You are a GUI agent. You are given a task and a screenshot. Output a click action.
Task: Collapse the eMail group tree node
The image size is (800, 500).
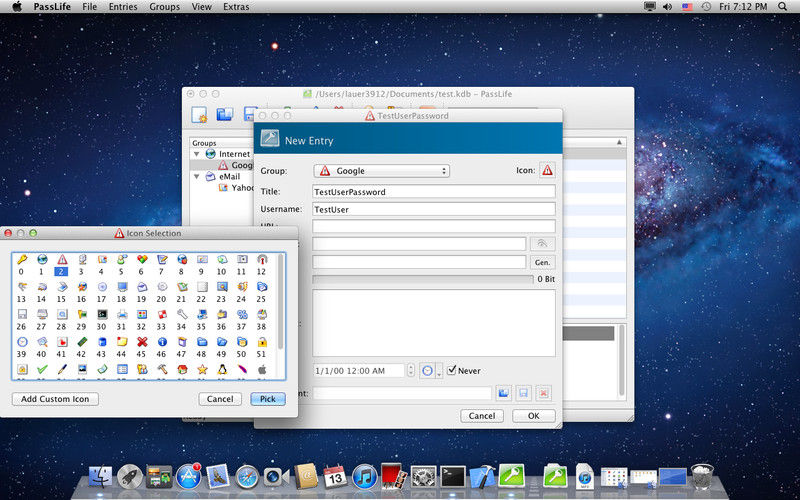(196, 177)
